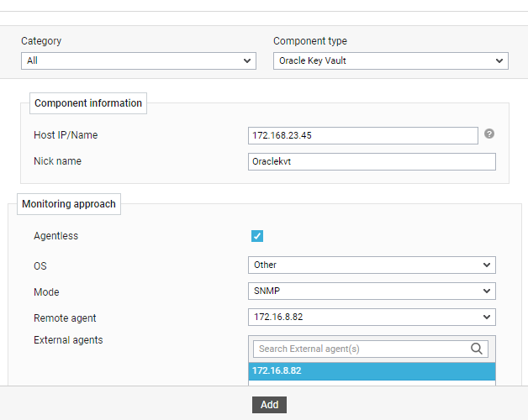Open the Remote agent dropdown

(372, 317)
